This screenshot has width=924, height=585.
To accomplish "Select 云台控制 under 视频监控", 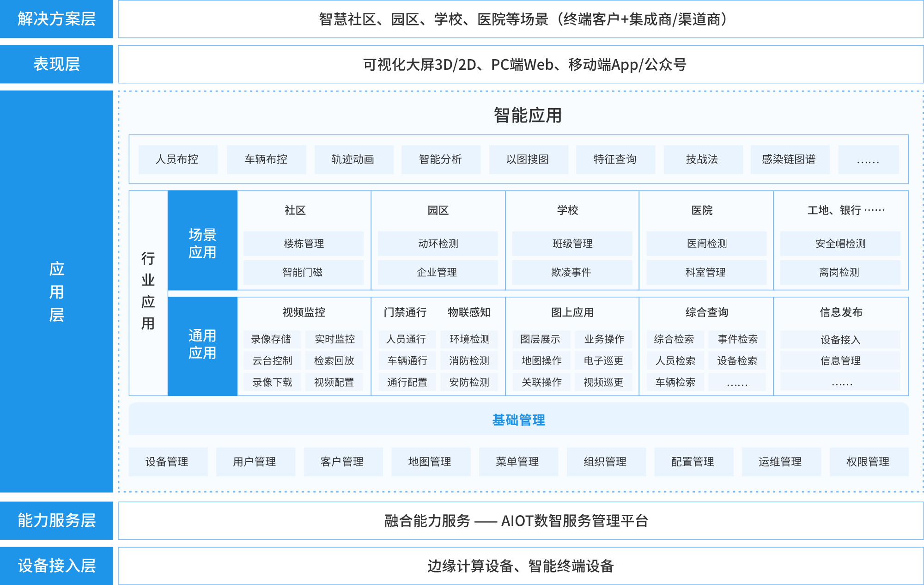I will coord(272,360).
